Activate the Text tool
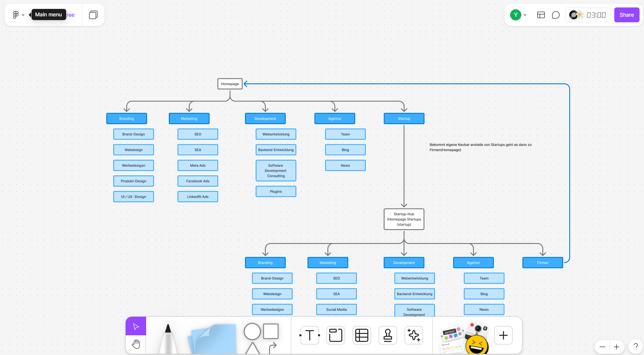Screen dimensions: 644x355 tap(310, 335)
